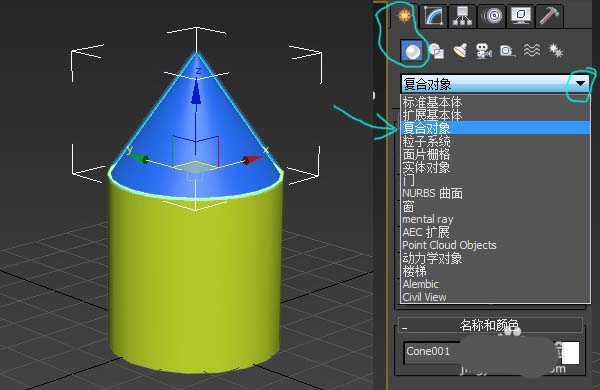Screen dimensions: 600x390
Task: Open the white object color swatch
Action: pyautogui.click(x=570, y=353)
